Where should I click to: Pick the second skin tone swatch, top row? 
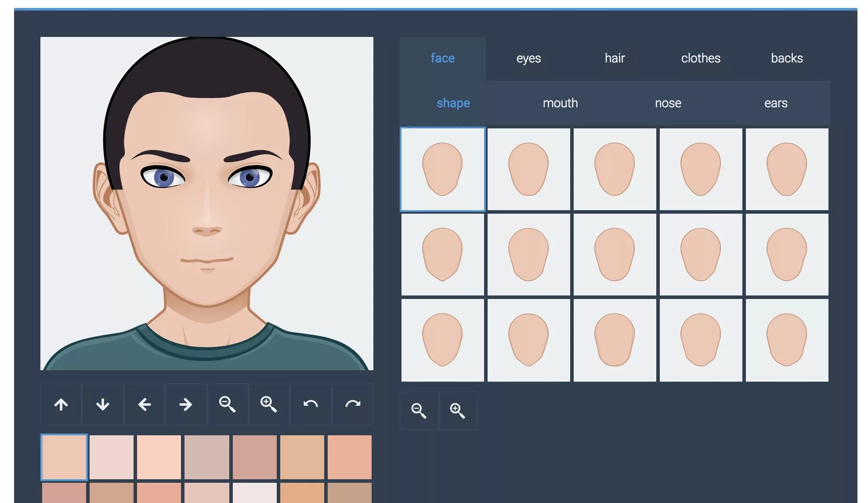(x=112, y=457)
